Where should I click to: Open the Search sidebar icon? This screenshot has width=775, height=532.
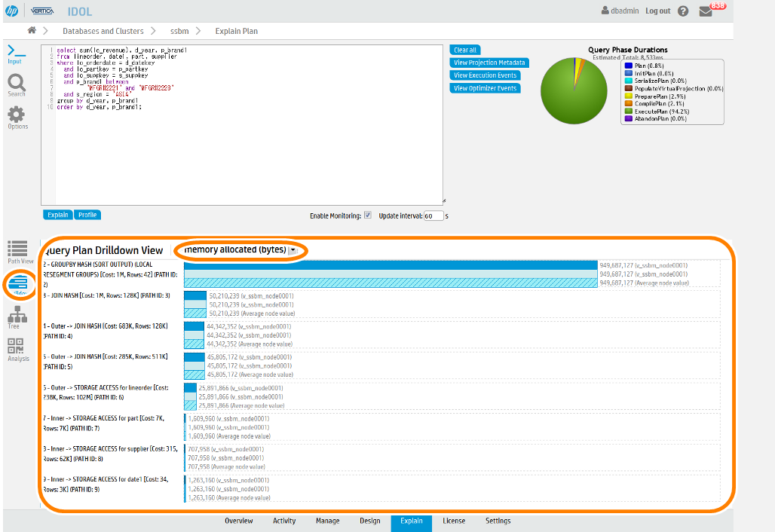tap(16, 84)
